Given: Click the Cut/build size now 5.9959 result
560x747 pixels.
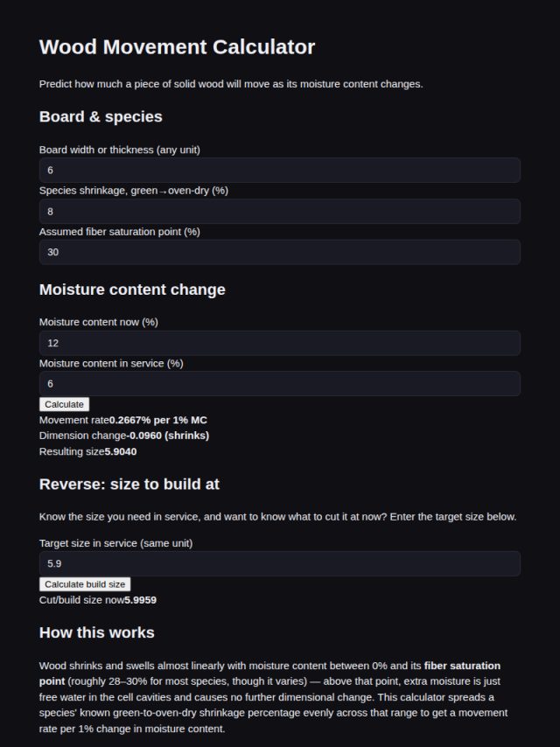Looking at the screenshot, I should 141,600.
